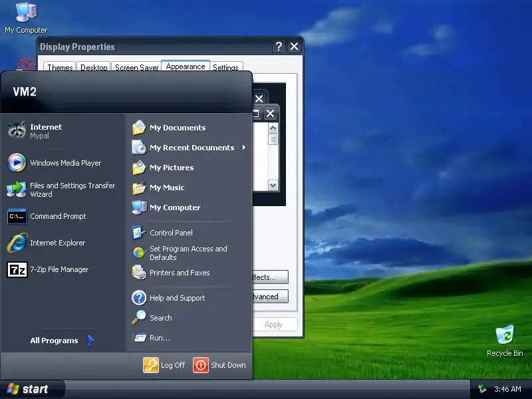Viewport: 532px width, 399px height.
Task: Launch 7-Zip File Manager icon
Action: click(17, 269)
